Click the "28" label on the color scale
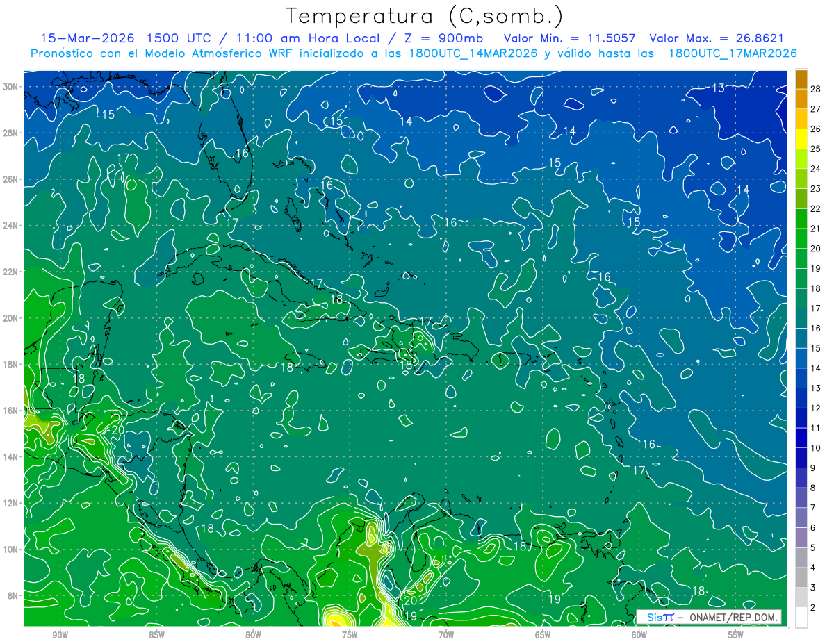The width and height of the screenshot is (834, 644). click(x=816, y=89)
